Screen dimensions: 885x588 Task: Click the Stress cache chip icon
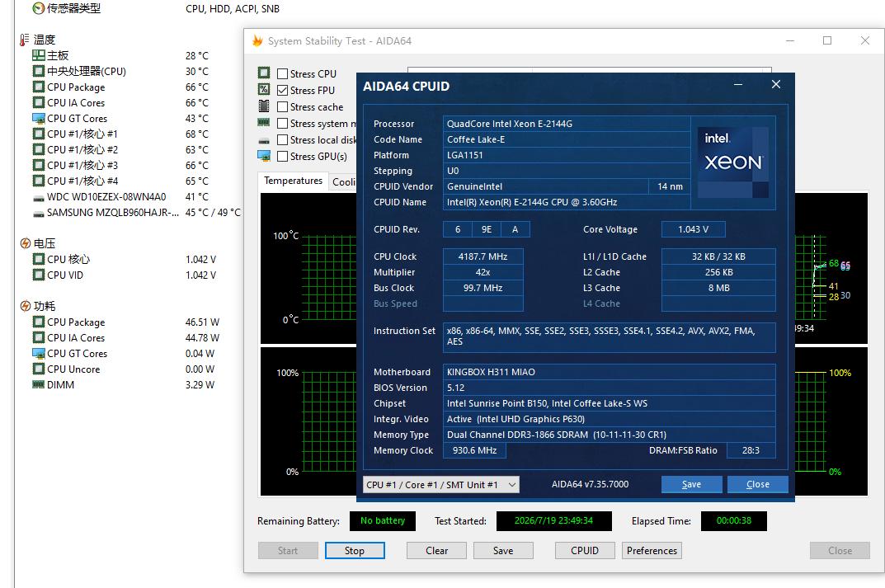pos(264,106)
